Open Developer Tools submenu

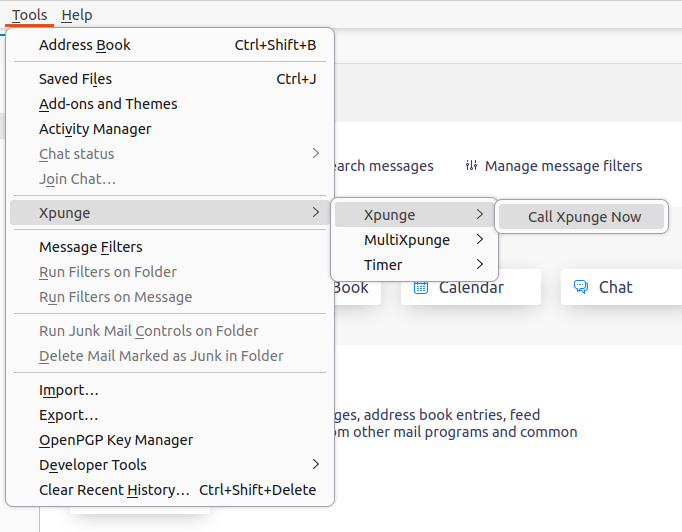click(170, 465)
